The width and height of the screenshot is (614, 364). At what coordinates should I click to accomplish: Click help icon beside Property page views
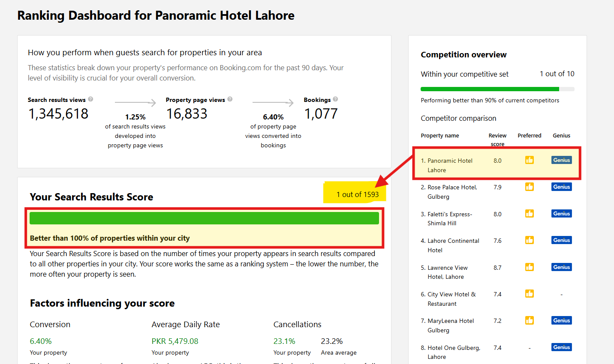point(230,99)
